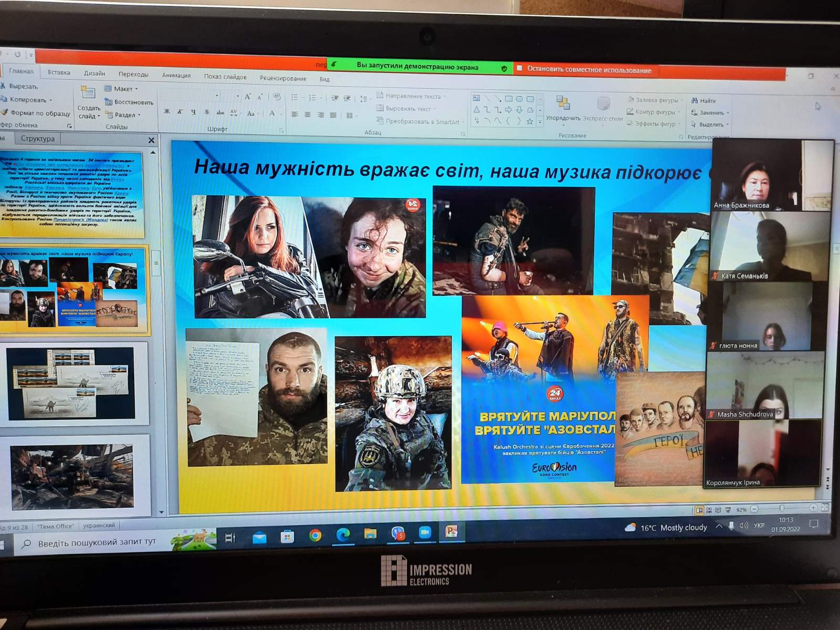
Task: Select the rectangle shape in shapes gallery
Action: click(x=508, y=99)
